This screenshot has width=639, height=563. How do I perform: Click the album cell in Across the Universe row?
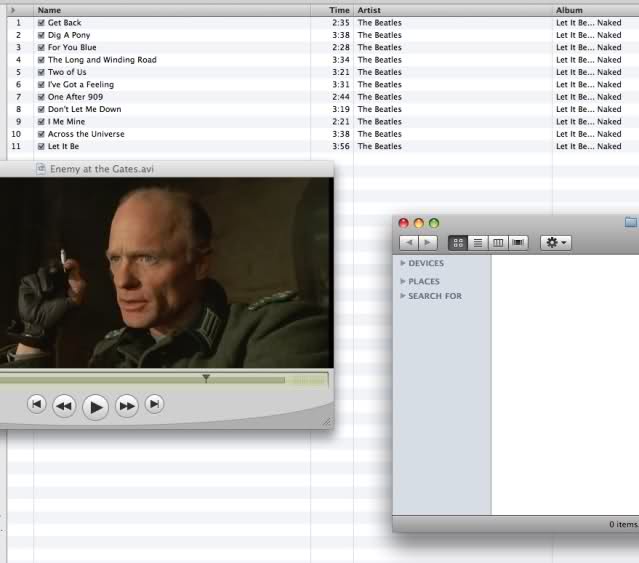coord(588,134)
